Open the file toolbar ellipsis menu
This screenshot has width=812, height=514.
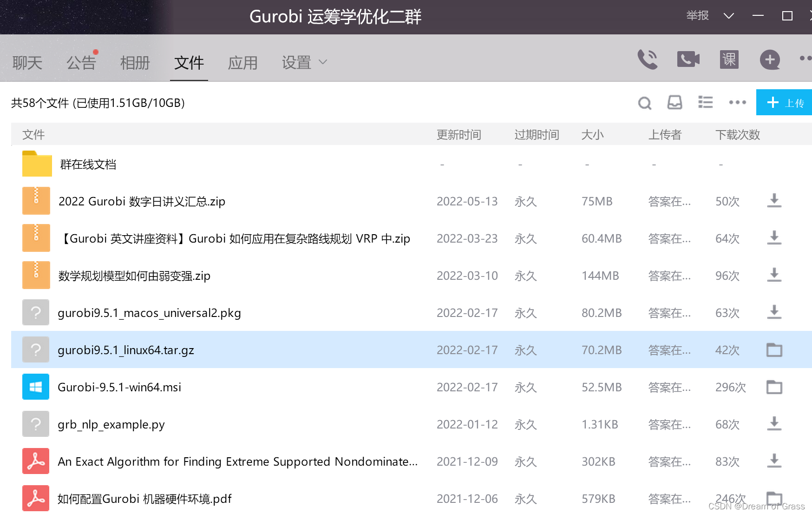[738, 102]
